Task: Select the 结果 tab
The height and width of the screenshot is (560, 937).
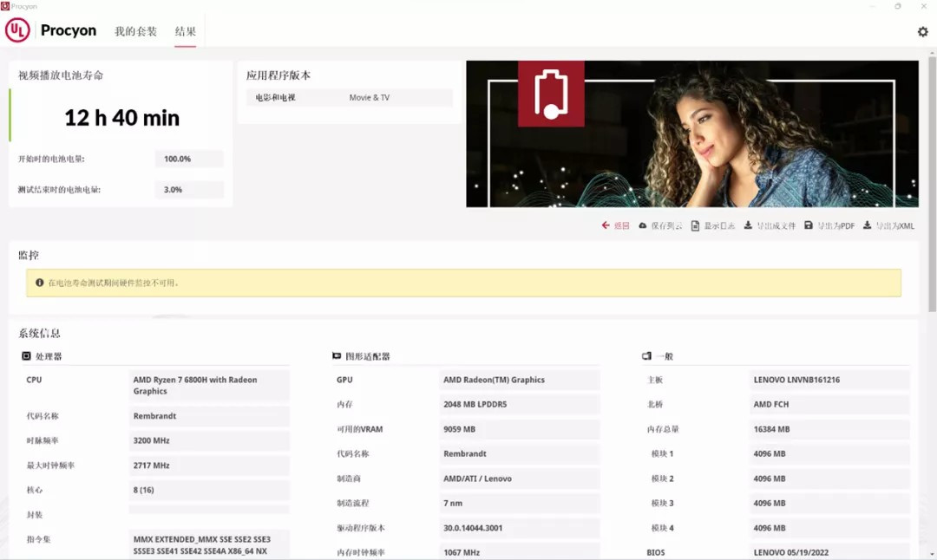Action: click(186, 31)
